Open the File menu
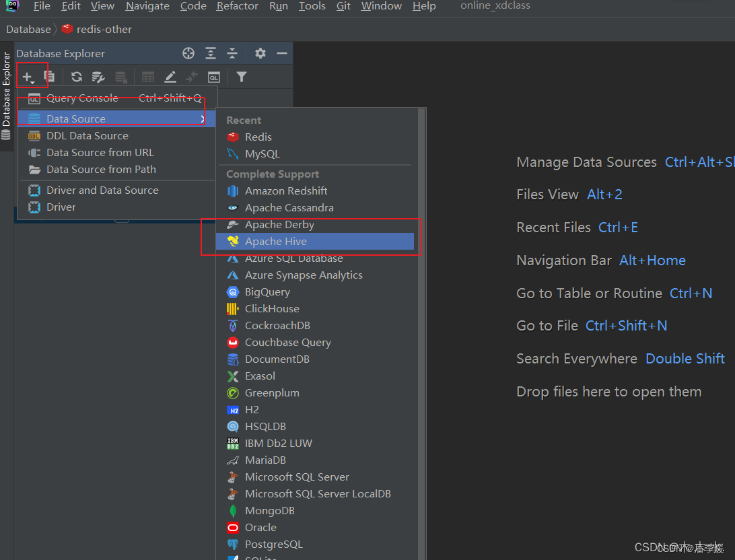Screen dimensions: 735x560 click(42, 6)
